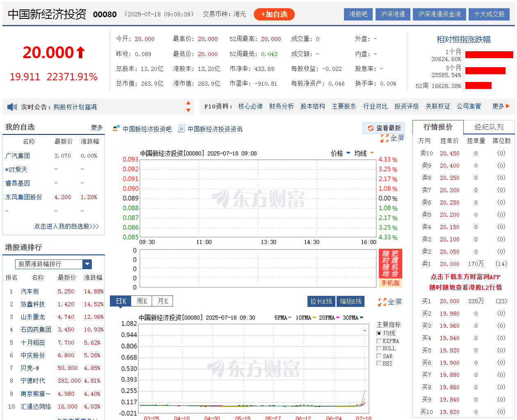The width and height of the screenshot is (517, 420).
Task: Open 石四药集团 in ranking list
Action: [x=36, y=329]
